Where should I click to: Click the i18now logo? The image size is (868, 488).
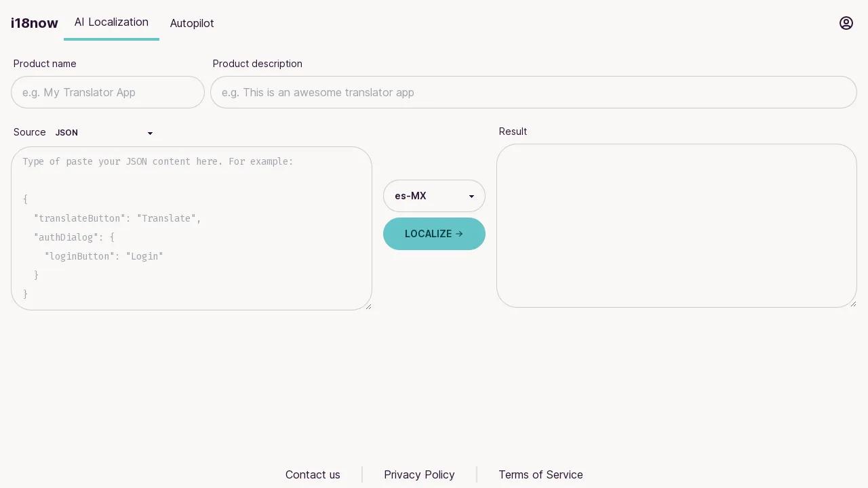click(35, 23)
